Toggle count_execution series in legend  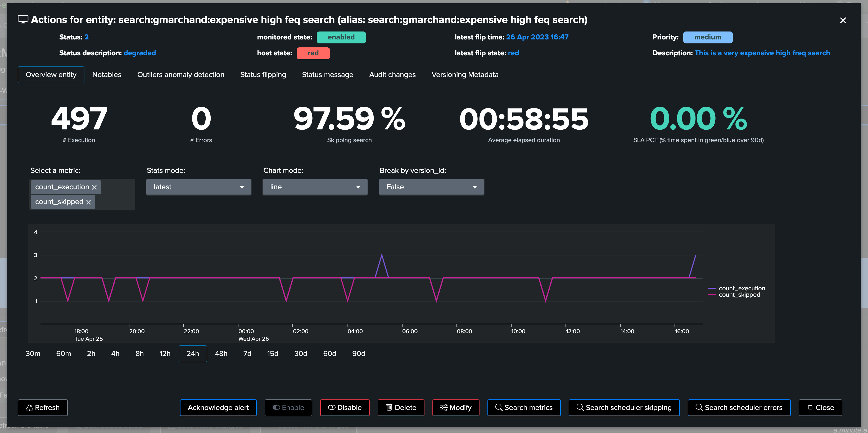tap(736, 288)
